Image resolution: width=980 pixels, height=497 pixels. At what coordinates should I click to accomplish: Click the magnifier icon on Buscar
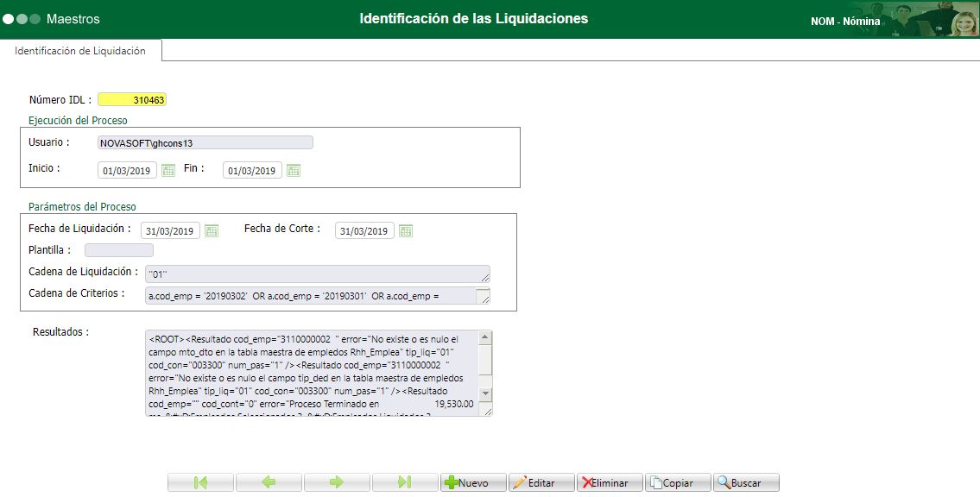pyautogui.click(x=724, y=481)
